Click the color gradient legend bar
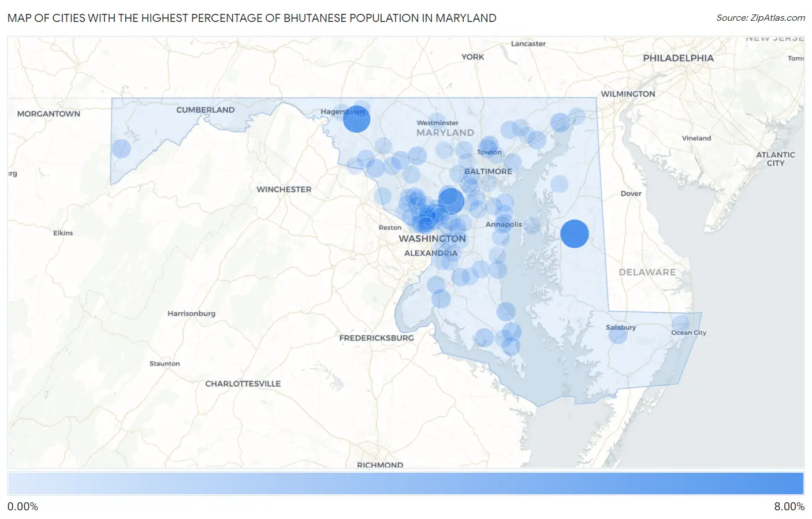Screen dimensions: 812x519 click(x=405, y=484)
